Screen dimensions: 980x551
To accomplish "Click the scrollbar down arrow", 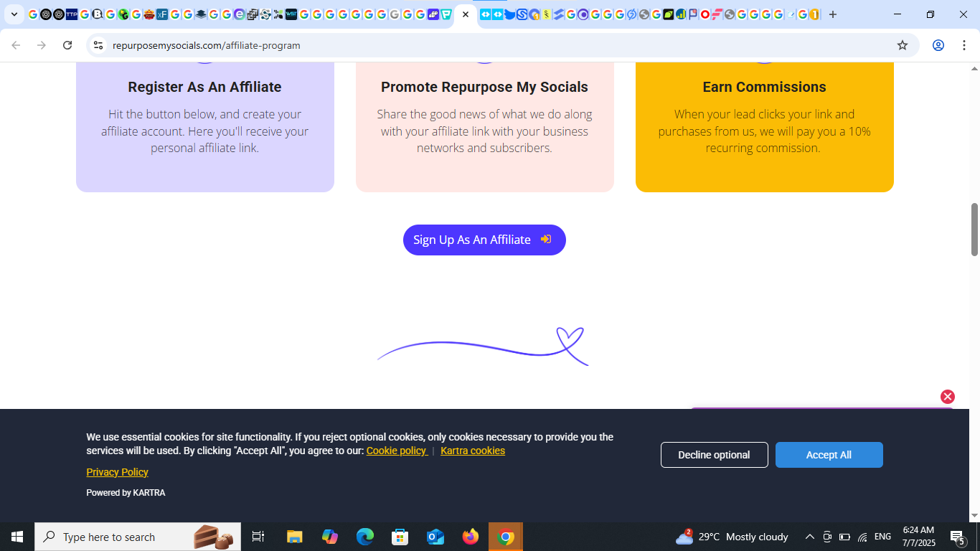I will [974, 516].
